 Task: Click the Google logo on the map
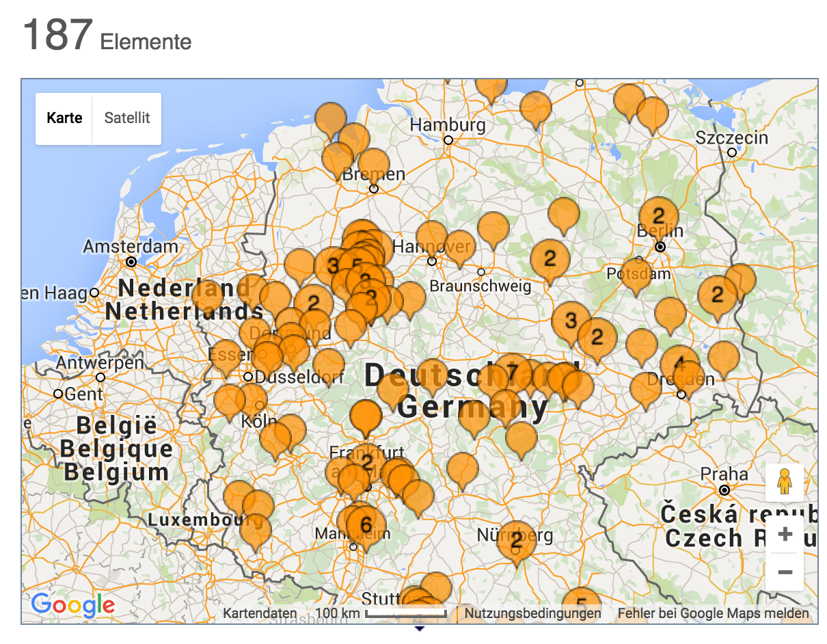pos(72,604)
